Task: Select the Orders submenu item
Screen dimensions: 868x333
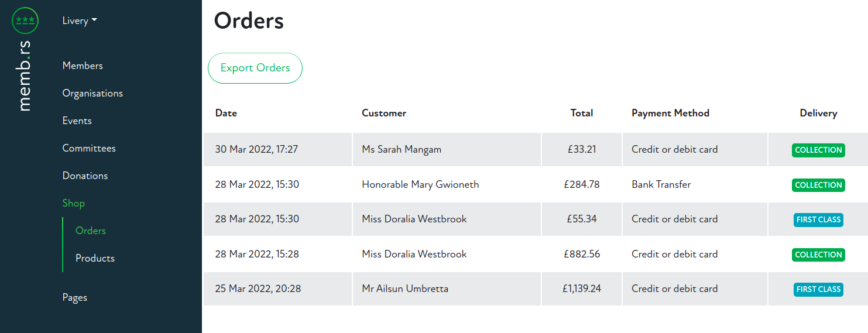Action: click(91, 231)
